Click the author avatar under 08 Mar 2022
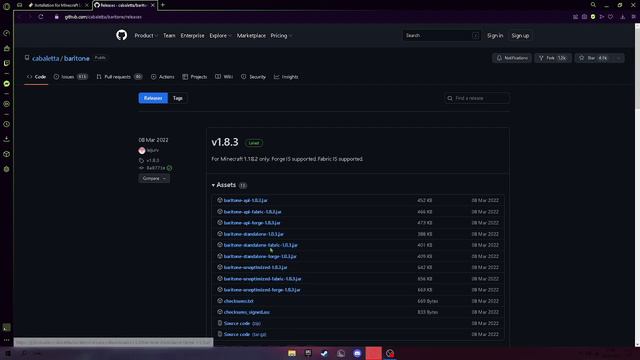The image size is (640, 360). pyautogui.click(x=142, y=150)
